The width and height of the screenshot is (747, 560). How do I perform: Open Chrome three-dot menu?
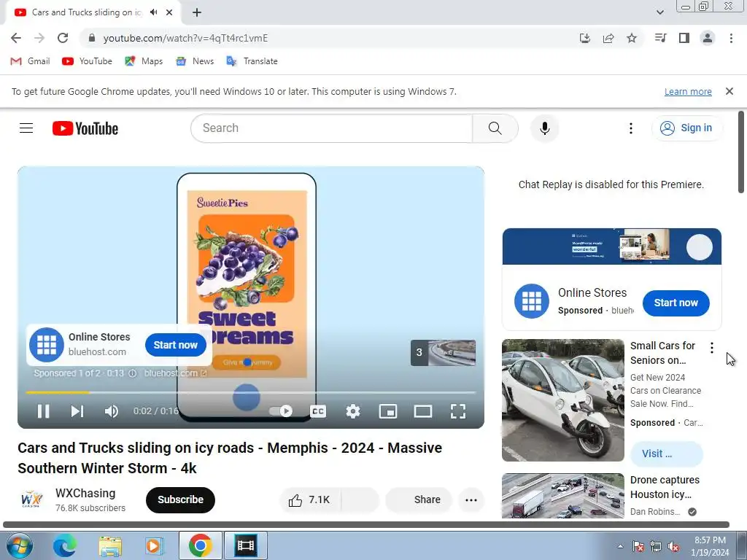(731, 38)
